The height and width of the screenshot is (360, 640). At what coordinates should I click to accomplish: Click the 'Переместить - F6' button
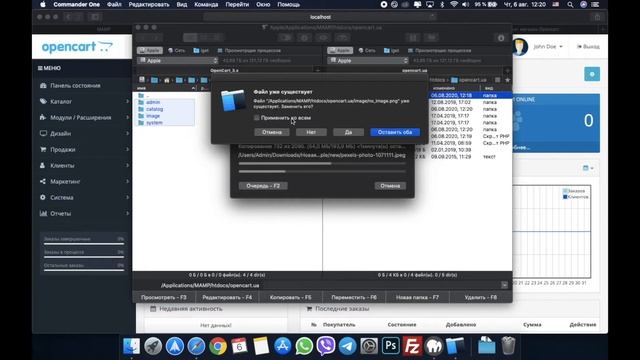354,298
